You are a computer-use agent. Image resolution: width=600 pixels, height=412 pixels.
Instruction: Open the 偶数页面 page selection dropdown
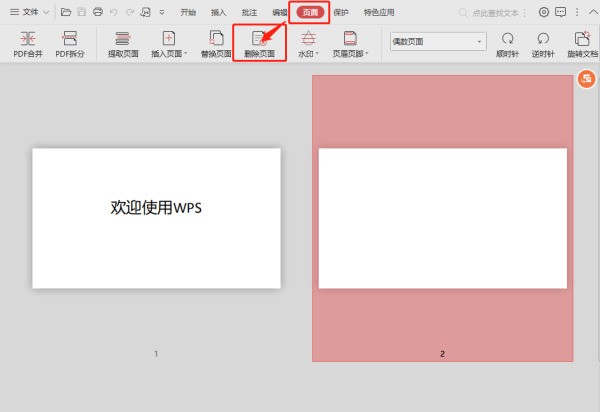(437, 42)
